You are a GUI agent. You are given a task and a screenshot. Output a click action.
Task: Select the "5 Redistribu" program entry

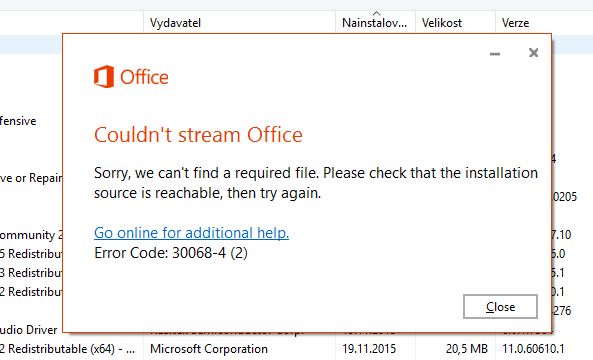click(31, 254)
